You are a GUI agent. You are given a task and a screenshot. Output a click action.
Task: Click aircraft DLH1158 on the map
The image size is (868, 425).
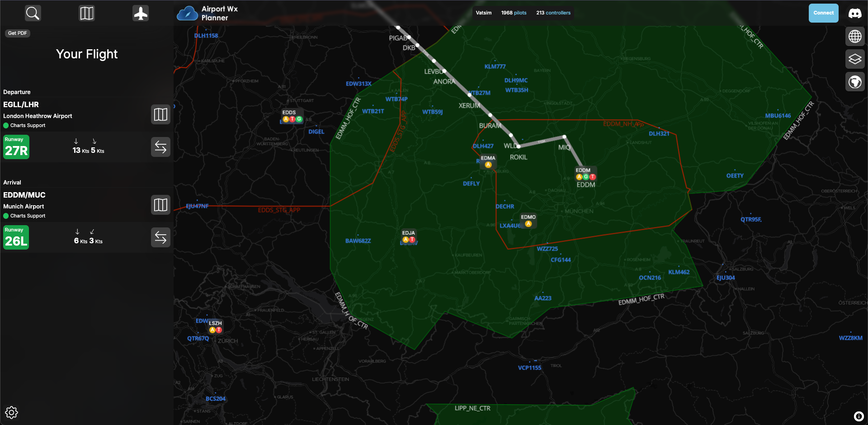pos(206,35)
